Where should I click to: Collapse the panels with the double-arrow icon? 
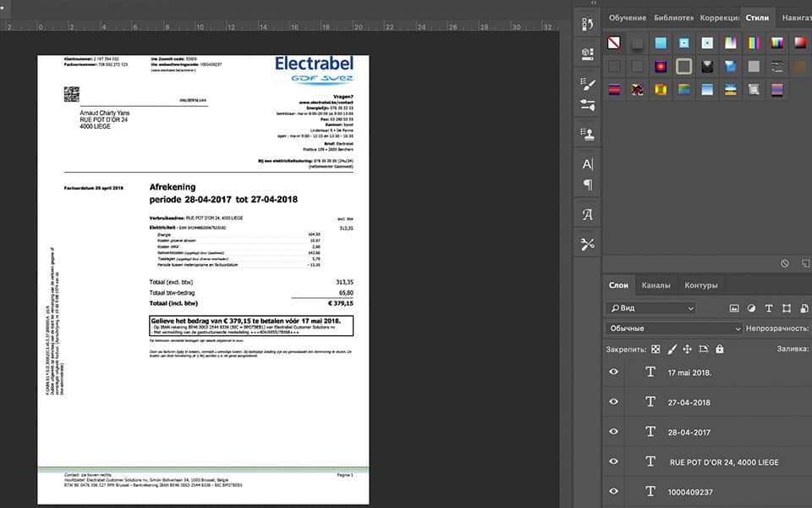pos(594,3)
